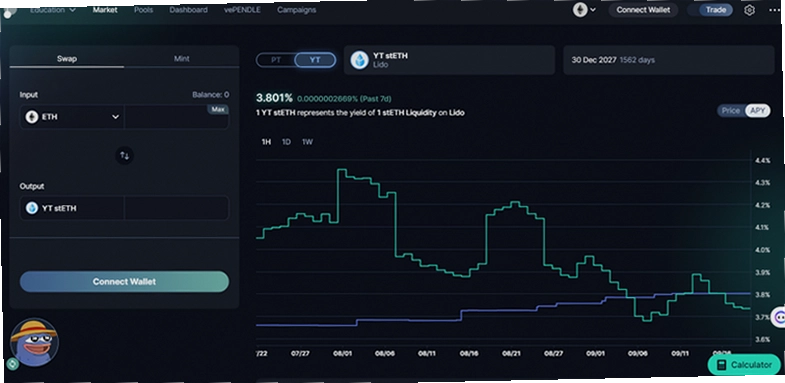This screenshot has width=785, height=383.
Task: Click the Max button in Input field
Action: coord(218,110)
